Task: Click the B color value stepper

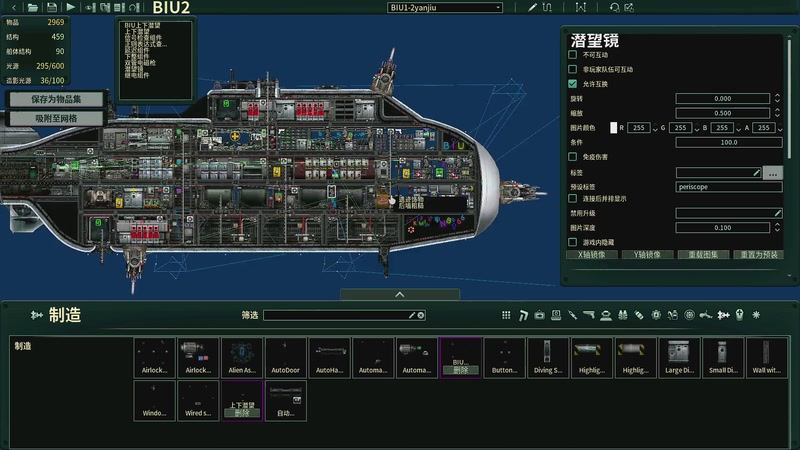Action: [x=739, y=128]
